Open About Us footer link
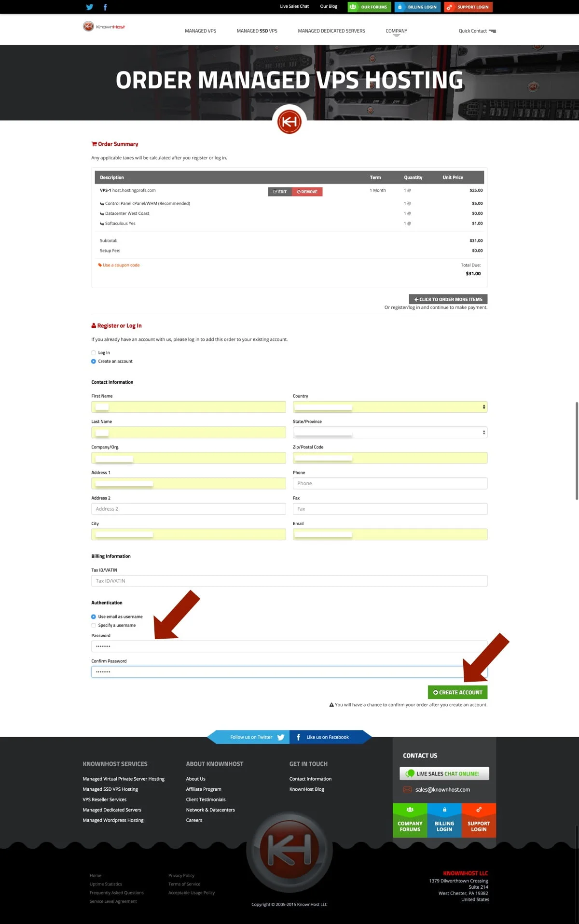 pyautogui.click(x=195, y=779)
